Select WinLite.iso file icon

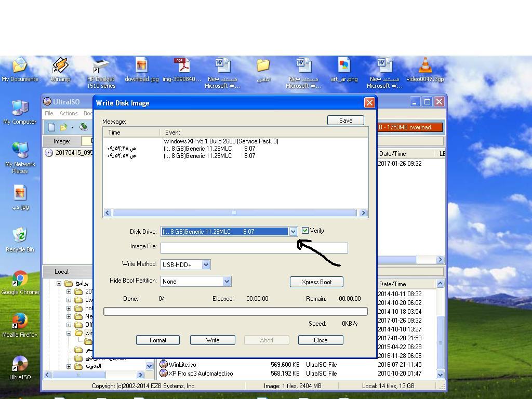[164, 364]
